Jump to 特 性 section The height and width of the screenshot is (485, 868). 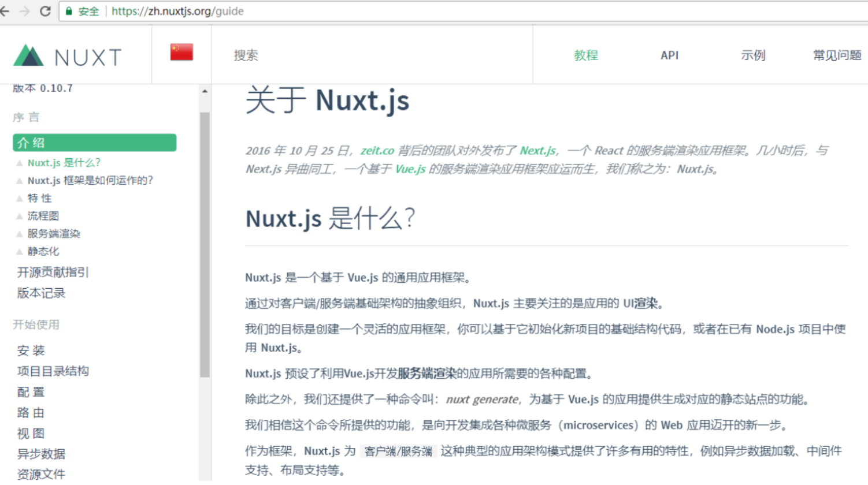point(39,199)
